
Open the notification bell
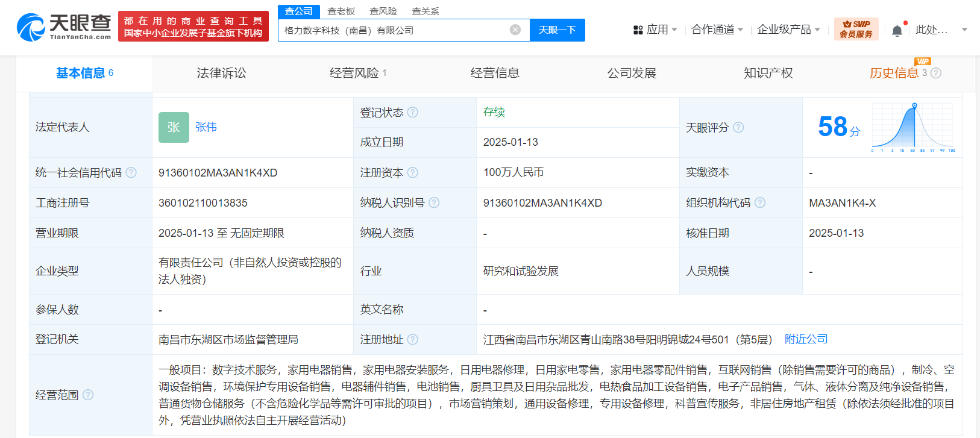coord(897,30)
